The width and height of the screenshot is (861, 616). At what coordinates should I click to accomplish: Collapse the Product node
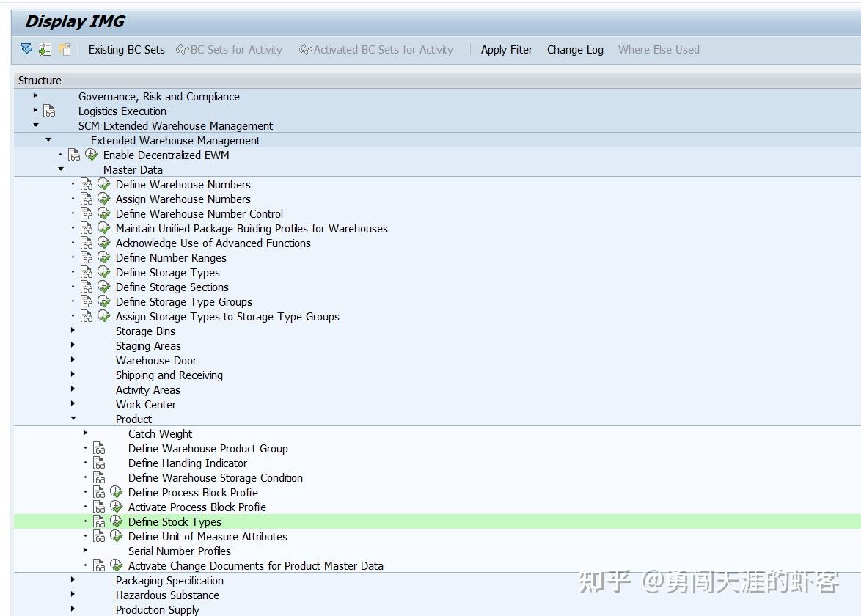[72, 419]
